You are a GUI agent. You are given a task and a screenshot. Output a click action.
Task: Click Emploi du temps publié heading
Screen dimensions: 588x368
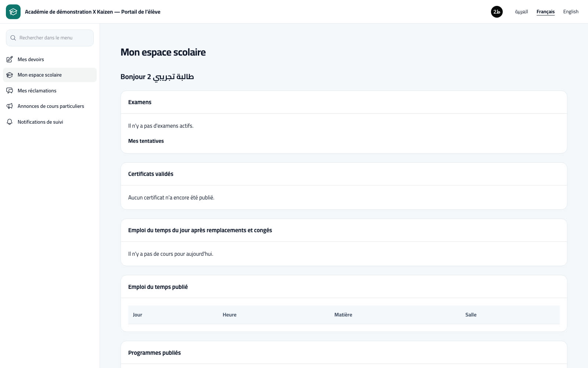[158, 287]
